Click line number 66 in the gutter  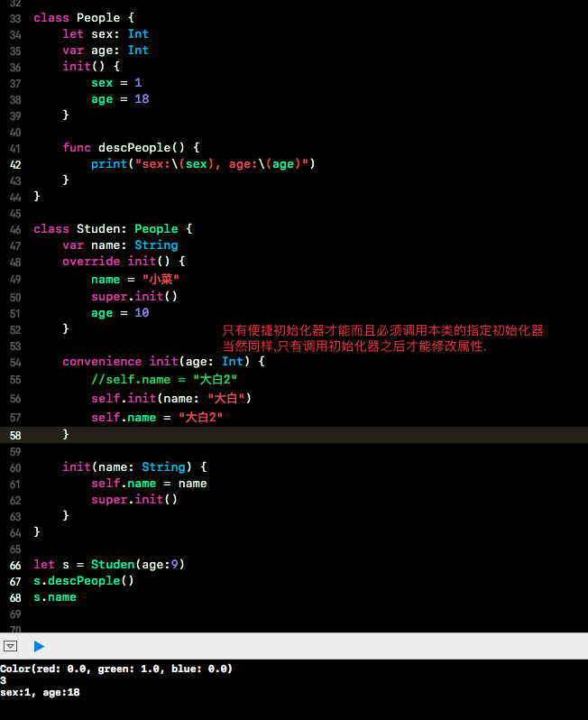point(15,565)
